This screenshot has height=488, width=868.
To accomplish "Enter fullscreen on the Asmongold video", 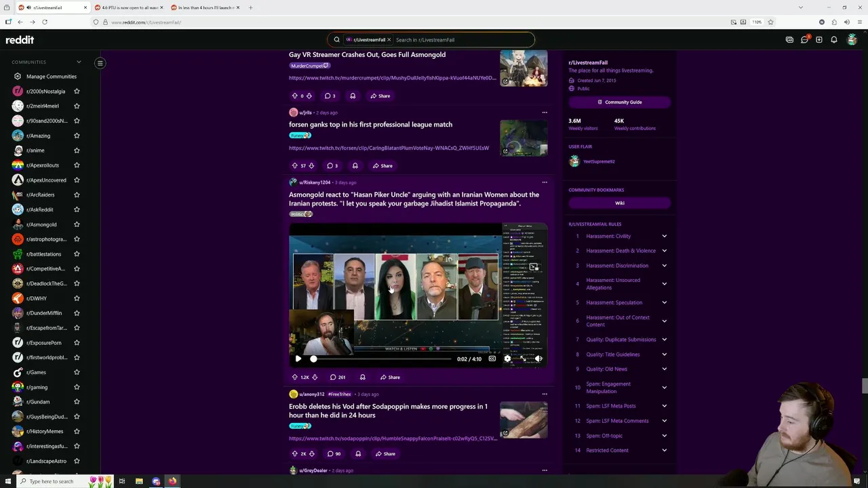I will pyautogui.click(x=523, y=359).
